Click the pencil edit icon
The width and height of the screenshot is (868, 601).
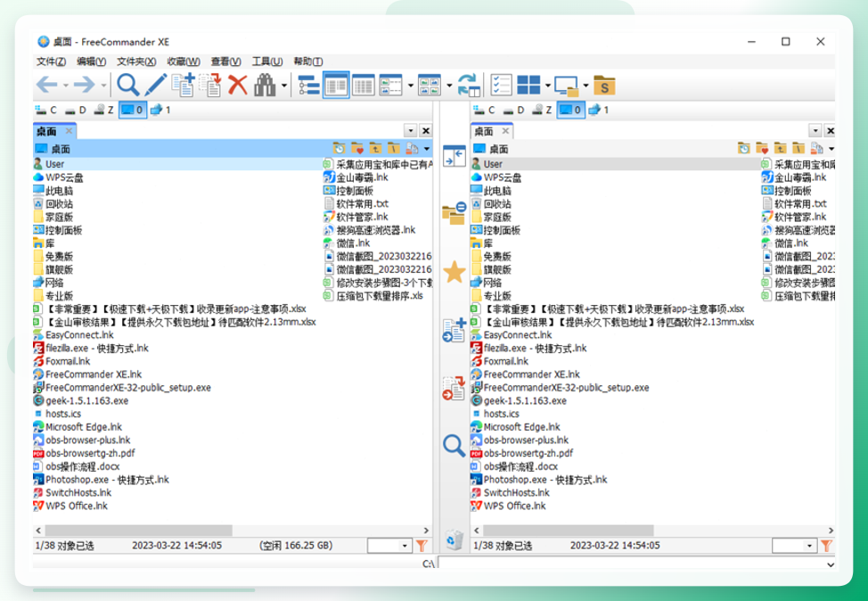coord(156,85)
